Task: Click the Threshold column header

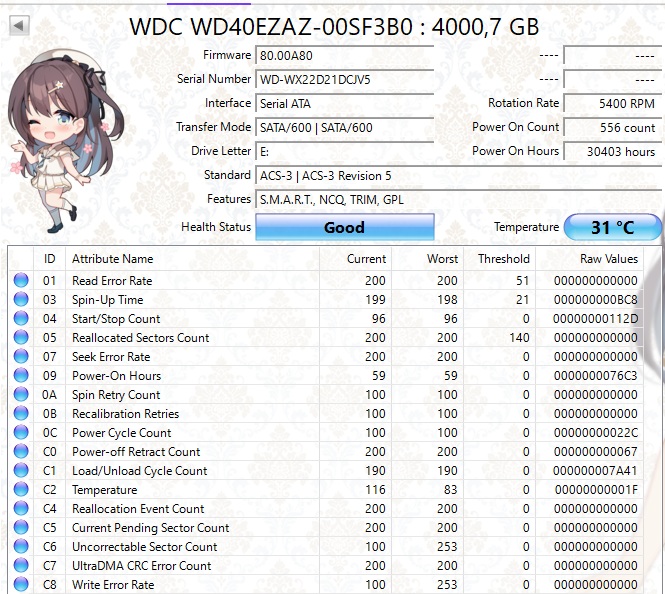Action: click(x=500, y=259)
